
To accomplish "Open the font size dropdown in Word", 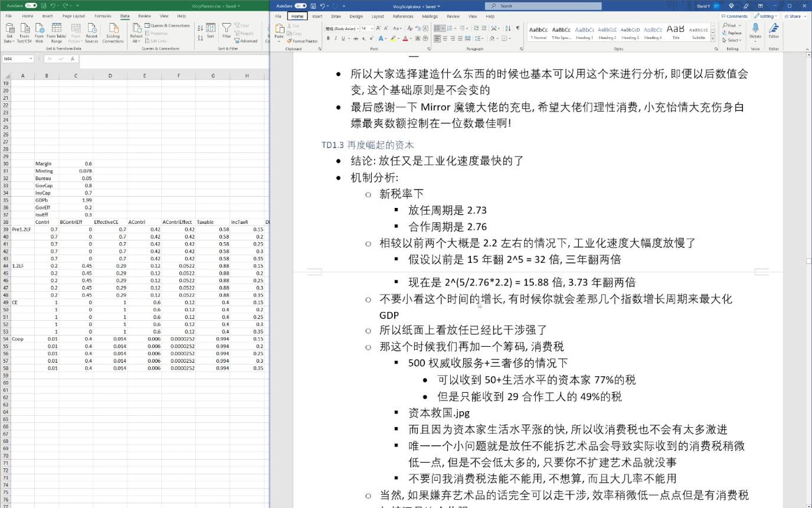I will click(x=372, y=28).
